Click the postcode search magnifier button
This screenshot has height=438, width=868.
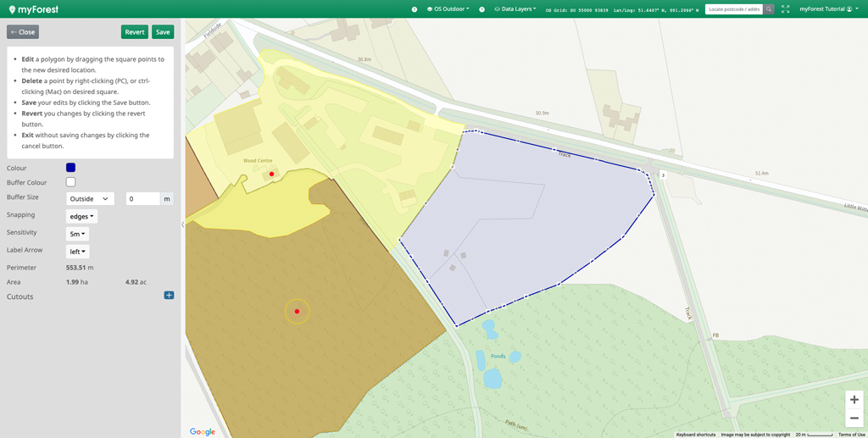click(769, 9)
